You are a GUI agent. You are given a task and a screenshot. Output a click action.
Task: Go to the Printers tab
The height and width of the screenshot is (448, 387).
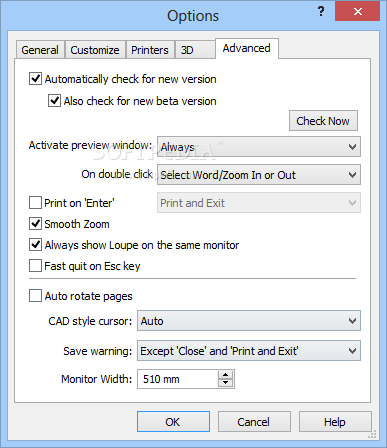tap(150, 50)
